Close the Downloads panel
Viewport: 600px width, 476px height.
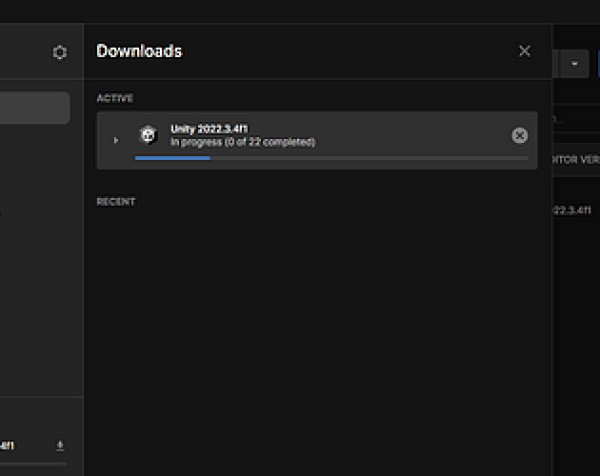tap(524, 51)
